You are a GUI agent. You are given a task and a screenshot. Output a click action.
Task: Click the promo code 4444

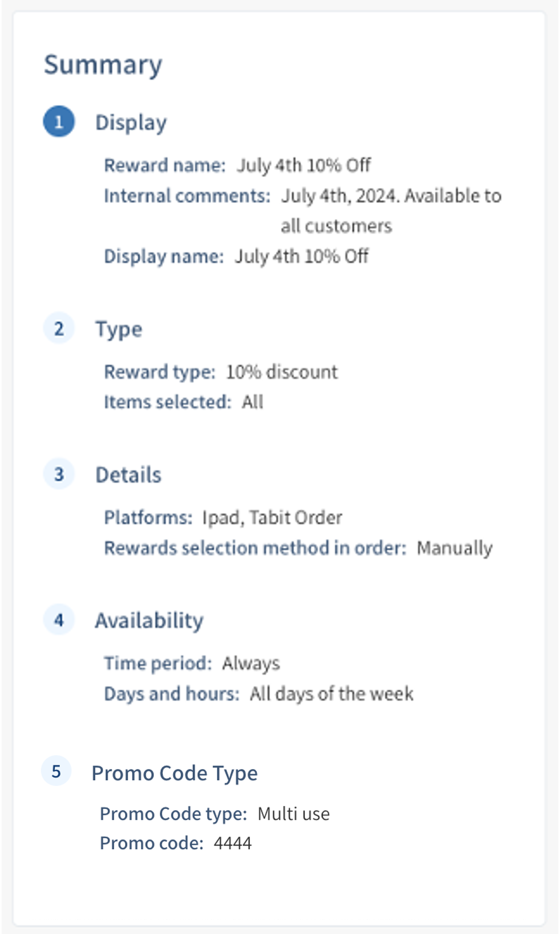(232, 843)
